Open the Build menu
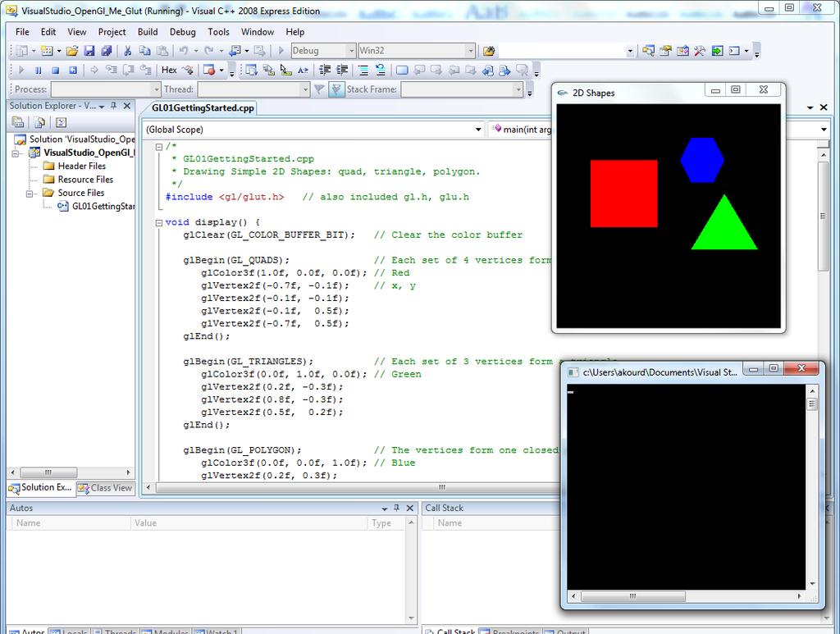The image size is (840, 634). tap(148, 32)
